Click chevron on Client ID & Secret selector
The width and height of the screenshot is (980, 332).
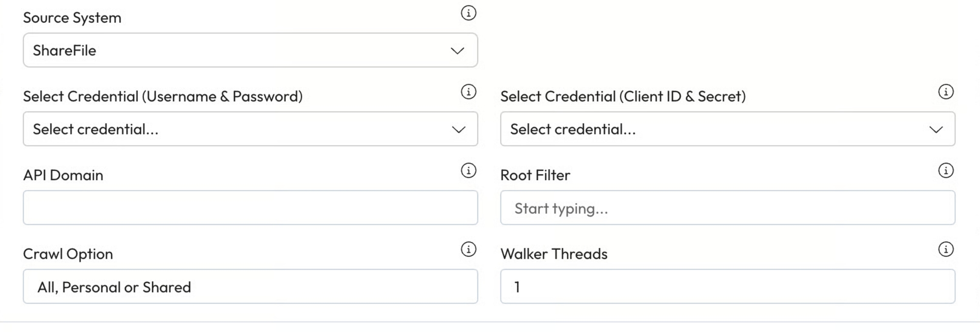pyautogui.click(x=936, y=130)
